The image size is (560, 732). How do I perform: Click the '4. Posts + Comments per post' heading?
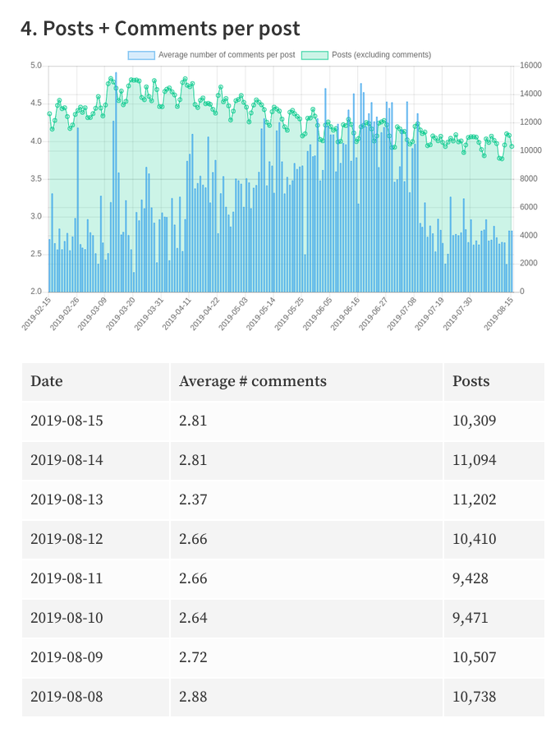coord(160,29)
